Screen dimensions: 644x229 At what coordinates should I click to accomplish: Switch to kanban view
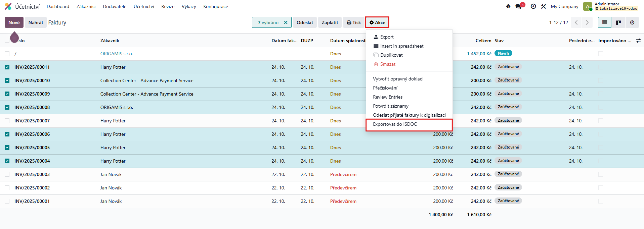[x=618, y=22]
